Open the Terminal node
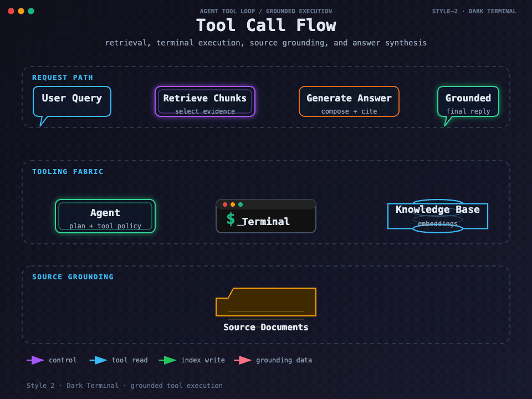532x399 pixels. (x=266, y=216)
